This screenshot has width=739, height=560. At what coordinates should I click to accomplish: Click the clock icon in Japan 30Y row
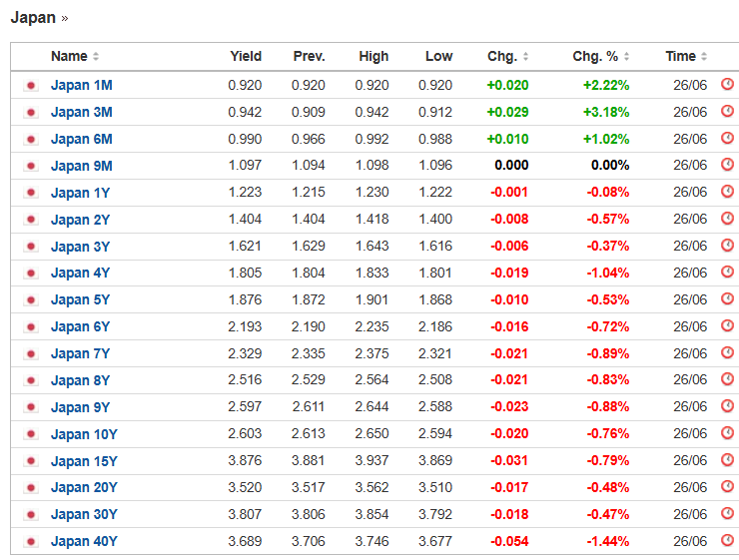pos(727,513)
